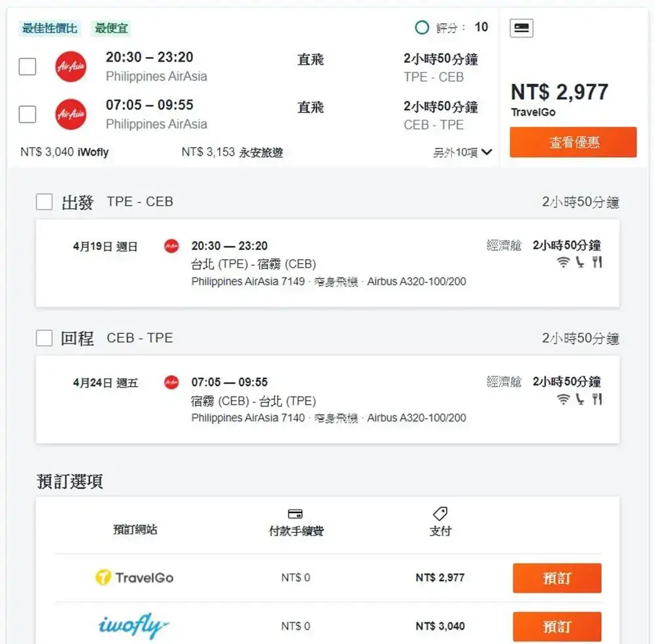Click the 查看優惠 button
The width and height of the screenshot is (654, 644).
573,142
